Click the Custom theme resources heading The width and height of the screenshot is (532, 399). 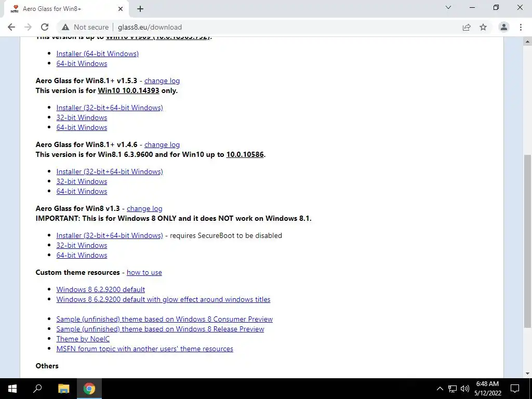(x=78, y=272)
